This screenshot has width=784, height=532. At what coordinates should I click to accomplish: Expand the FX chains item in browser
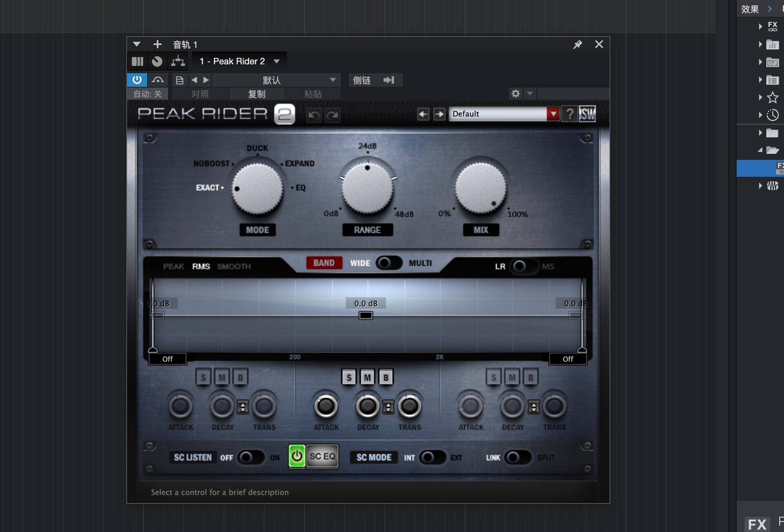(x=760, y=27)
